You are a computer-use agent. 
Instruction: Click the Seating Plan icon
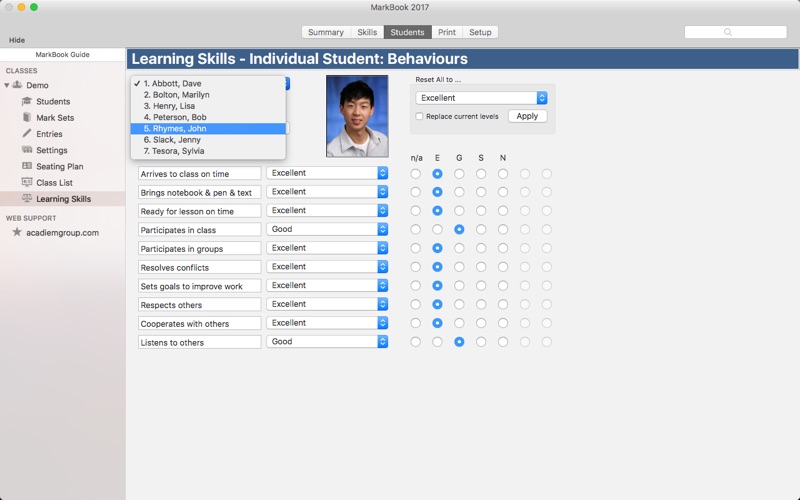coord(27,166)
